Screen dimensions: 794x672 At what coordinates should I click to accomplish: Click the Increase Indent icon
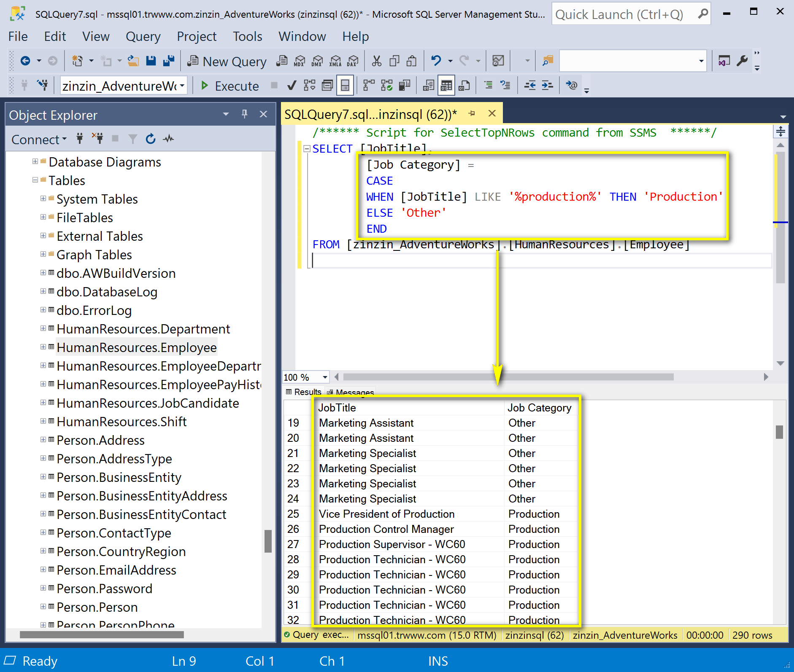pyautogui.click(x=547, y=86)
